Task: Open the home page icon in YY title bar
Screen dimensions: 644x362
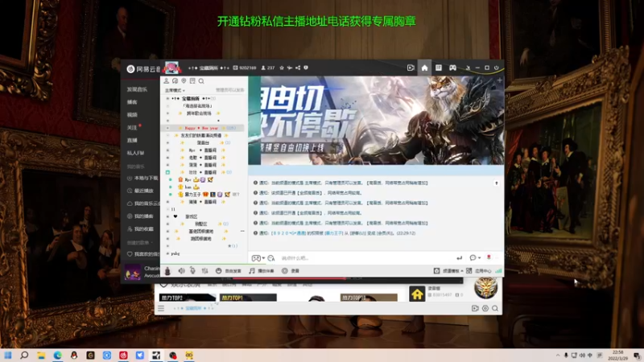Action: (x=424, y=68)
